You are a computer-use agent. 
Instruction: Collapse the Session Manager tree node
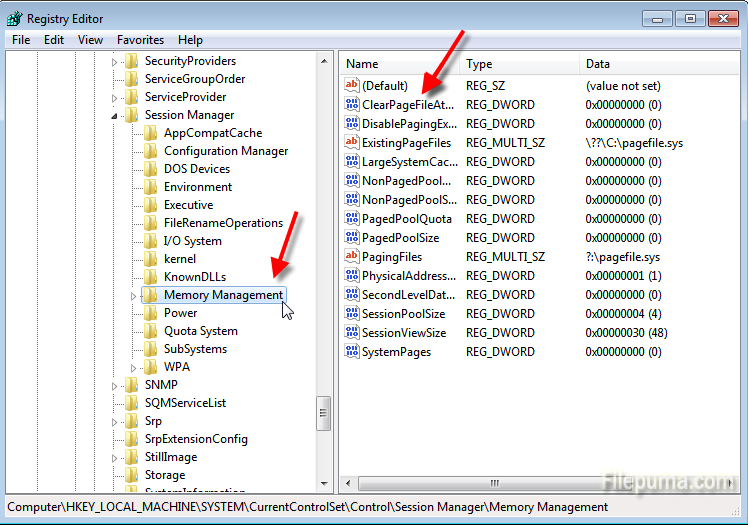pyautogui.click(x=114, y=115)
